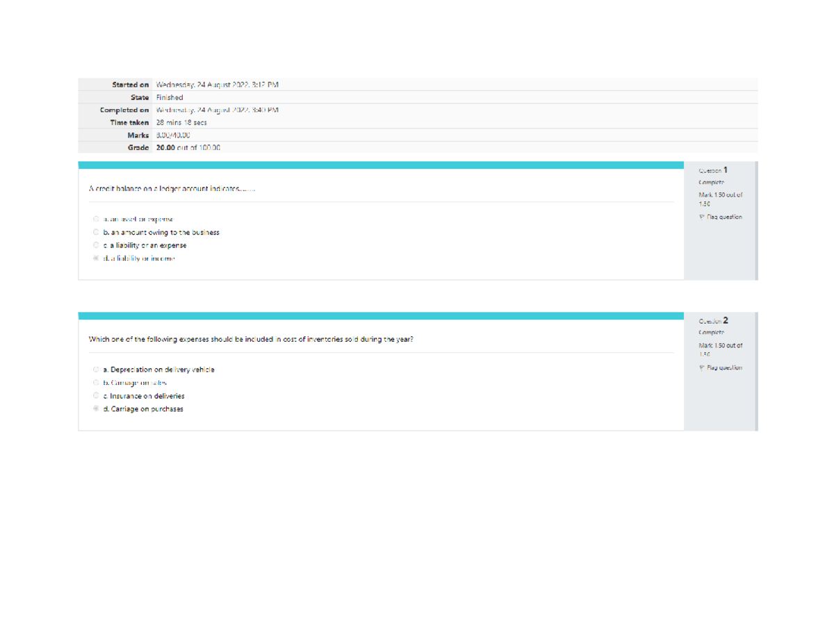Screen dimensions: 834x644
Task: Click the Question 1 number heading
Action: point(714,170)
